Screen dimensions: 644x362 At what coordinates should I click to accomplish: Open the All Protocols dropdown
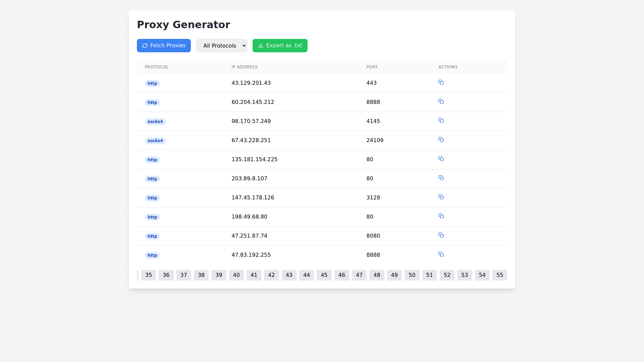(x=221, y=46)
